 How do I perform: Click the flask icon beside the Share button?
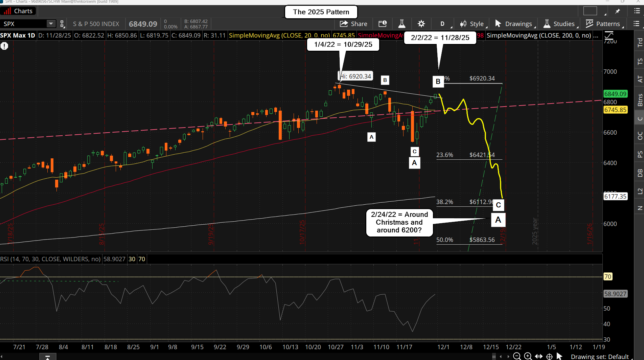pos(401,24)
